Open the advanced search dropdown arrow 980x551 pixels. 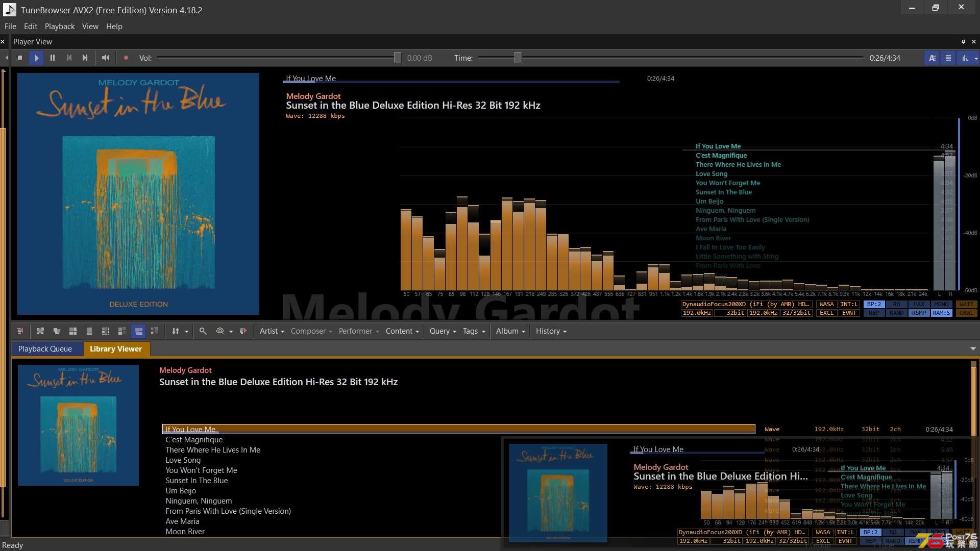point(231,332)
